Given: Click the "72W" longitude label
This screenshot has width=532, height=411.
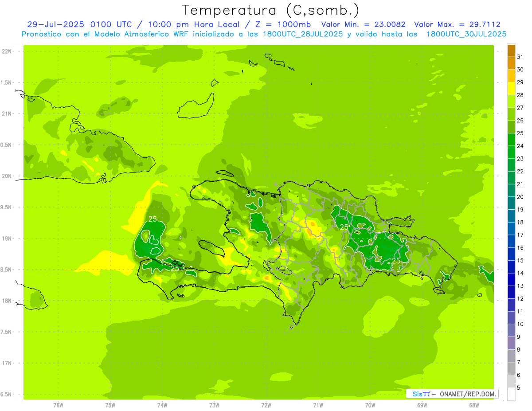Looking at the screenshot, I should point(266,405).
